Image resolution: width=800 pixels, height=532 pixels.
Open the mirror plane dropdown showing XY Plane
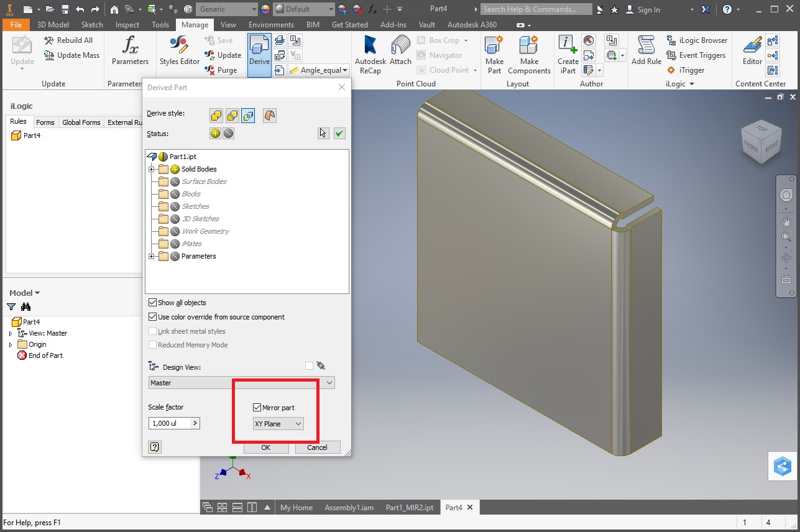coord(278,423)
